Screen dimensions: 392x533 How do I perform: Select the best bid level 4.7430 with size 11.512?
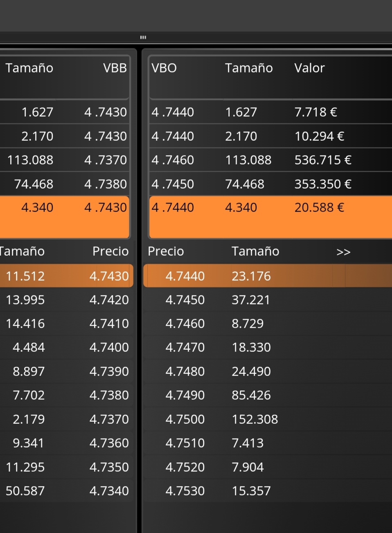66,276
